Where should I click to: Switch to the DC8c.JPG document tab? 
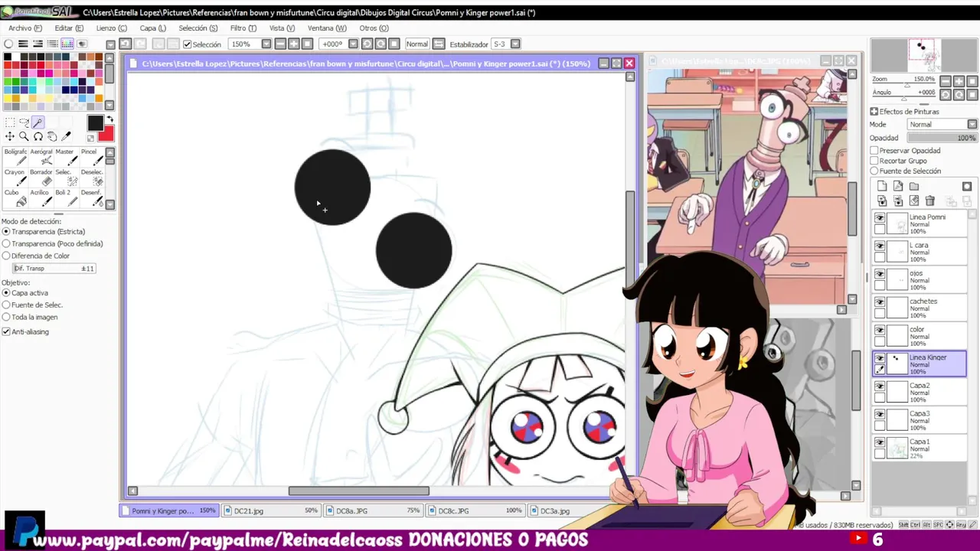475,510
